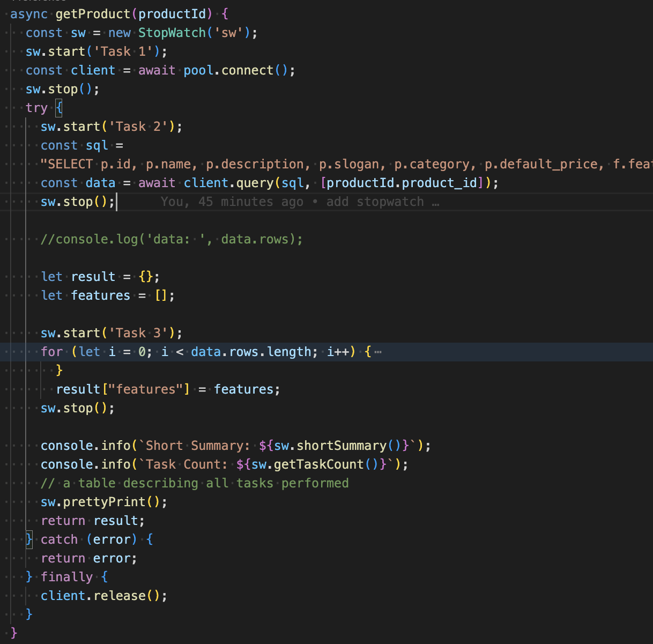Image resolution: width=653 pixels, height=644 pixels.
Task: Click the 'Task Count:' template string text
Action: pos(187,464)
